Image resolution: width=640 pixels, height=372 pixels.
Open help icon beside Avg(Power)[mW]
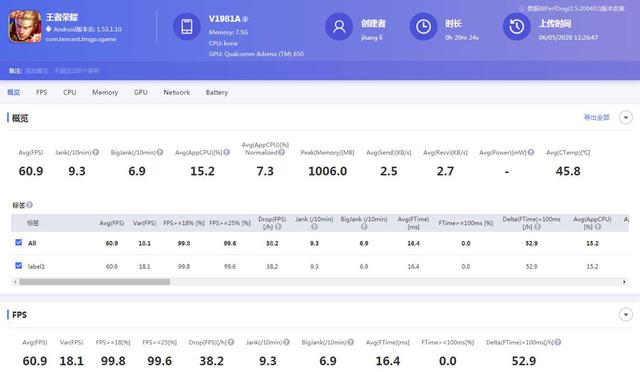coord(531,152)
